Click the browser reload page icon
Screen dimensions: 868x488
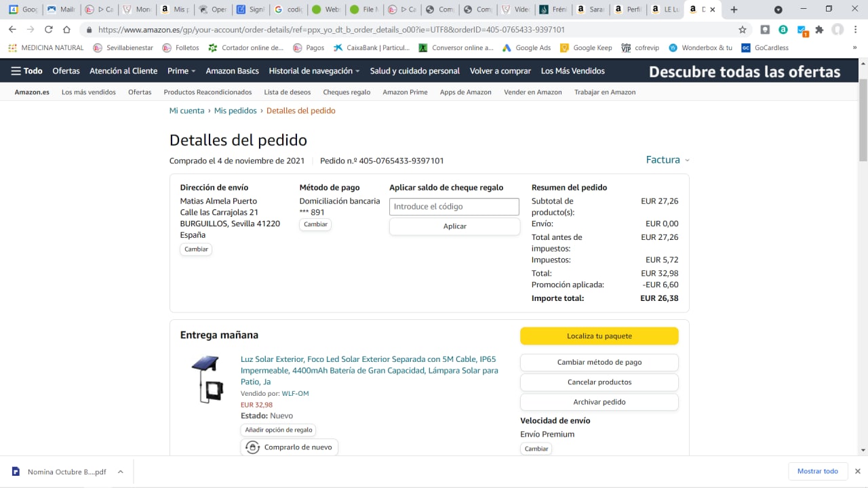[x=48, y=30]
